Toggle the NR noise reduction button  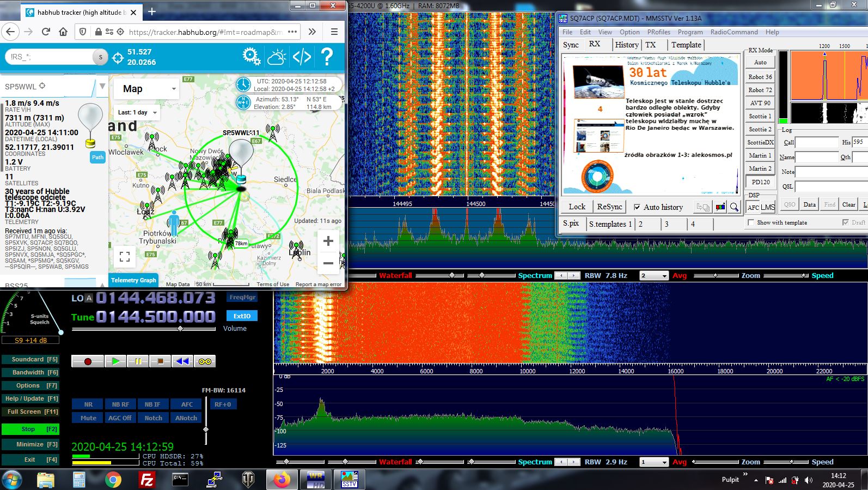point(88,404)
